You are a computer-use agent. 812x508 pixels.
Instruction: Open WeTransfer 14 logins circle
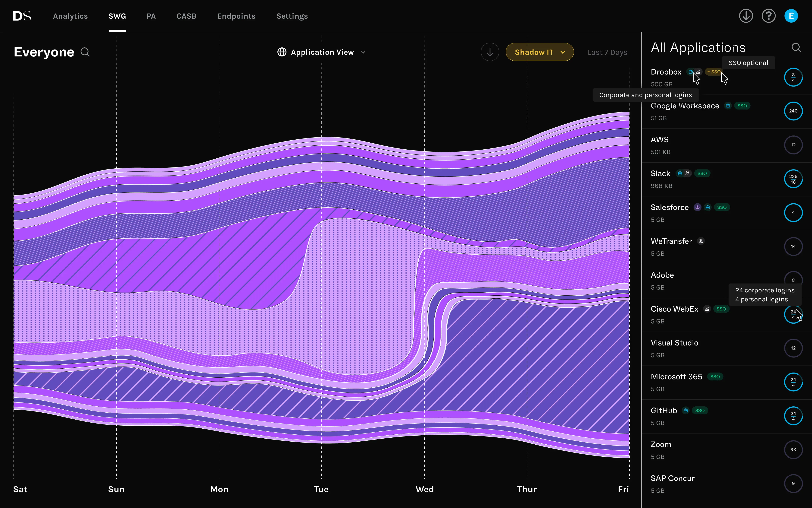point(793,246)
